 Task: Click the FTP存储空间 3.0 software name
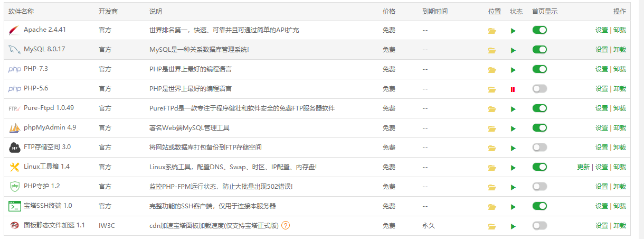coord(48,147)
